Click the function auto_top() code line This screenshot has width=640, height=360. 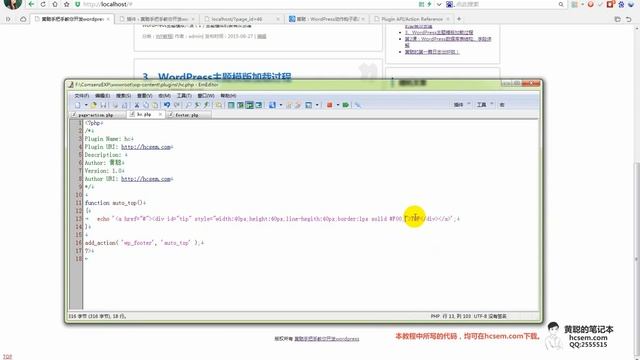pyautogui.click(x=115, y=203)
